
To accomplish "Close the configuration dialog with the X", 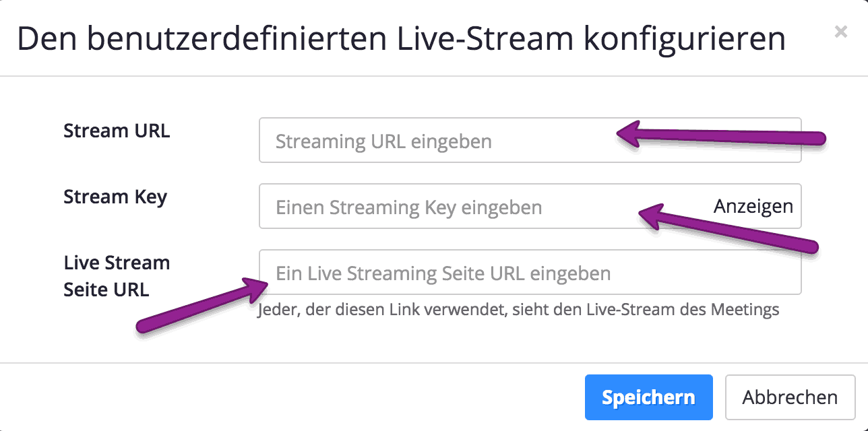I will (x=840, y=32).
